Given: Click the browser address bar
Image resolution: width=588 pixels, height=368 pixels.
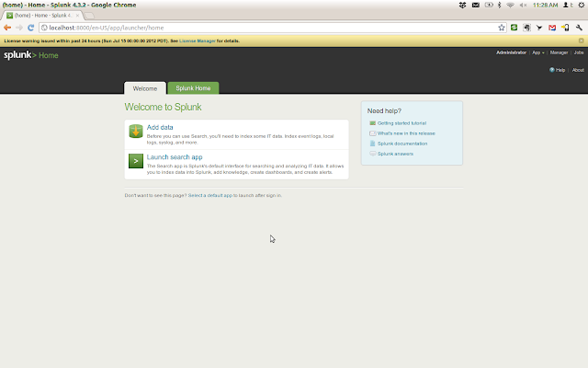Looking at the screenshot, I should coord(273,28).
